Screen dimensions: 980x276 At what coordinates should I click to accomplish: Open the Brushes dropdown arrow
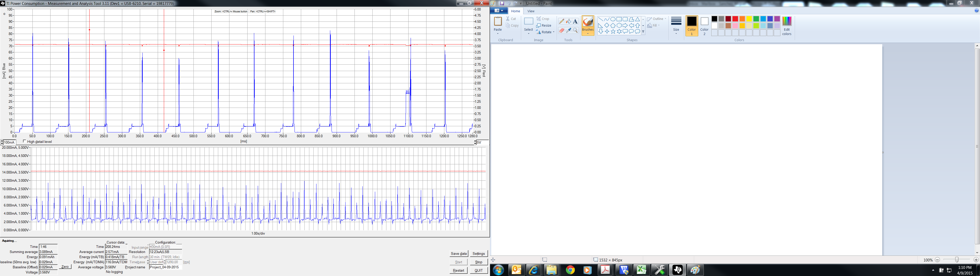pyautogui.click(x=588, y=33)
